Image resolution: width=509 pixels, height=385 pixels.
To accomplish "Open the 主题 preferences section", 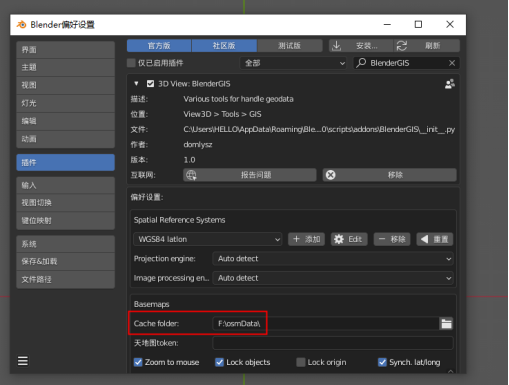I will pos(66,67).
